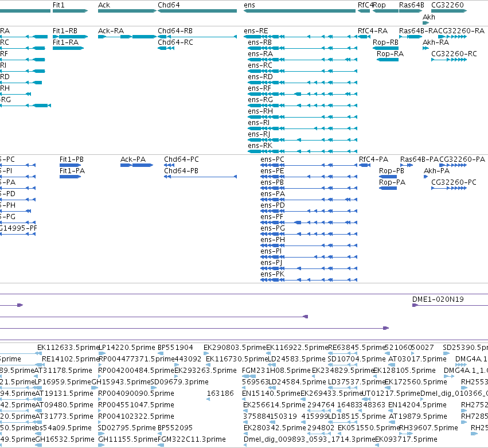Pick the AT31178.5prime EST label

[x=63, y=371]
